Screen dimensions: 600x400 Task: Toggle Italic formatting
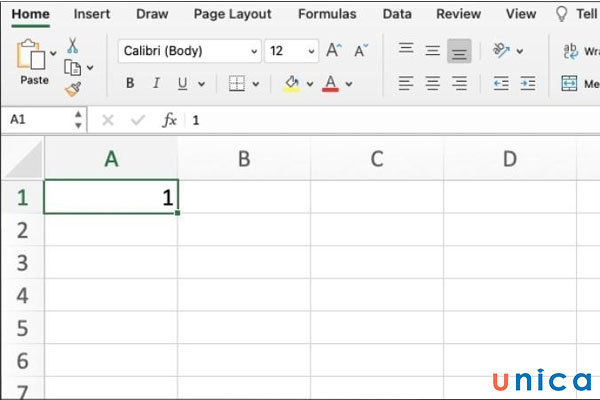(x=155, y=84)
